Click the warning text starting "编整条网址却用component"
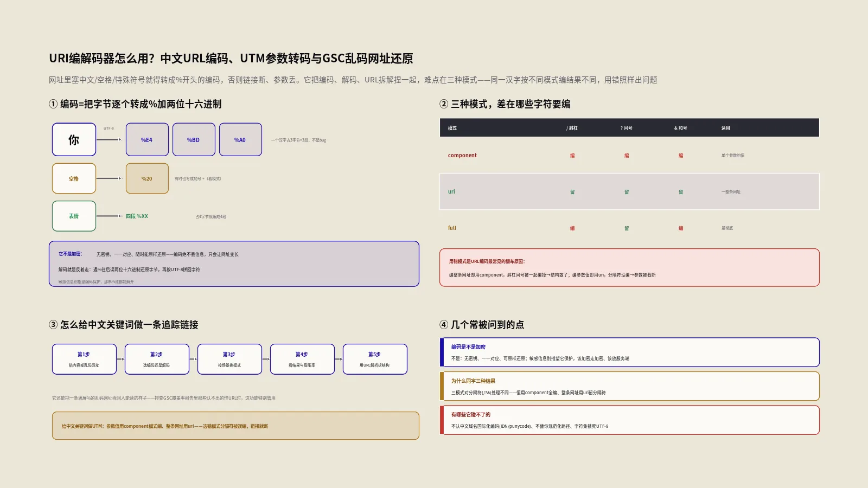 pyautogui.click(x=552, y=275)
